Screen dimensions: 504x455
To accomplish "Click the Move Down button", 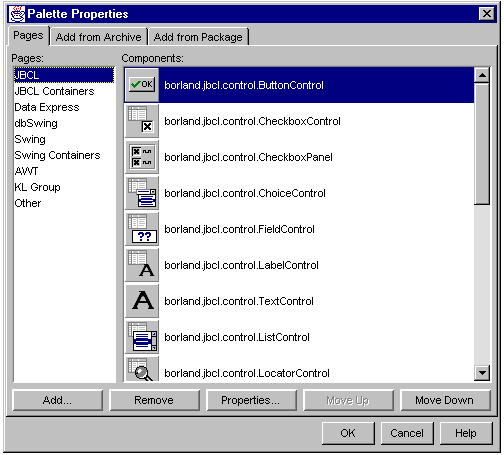I will tap(445, 400).
